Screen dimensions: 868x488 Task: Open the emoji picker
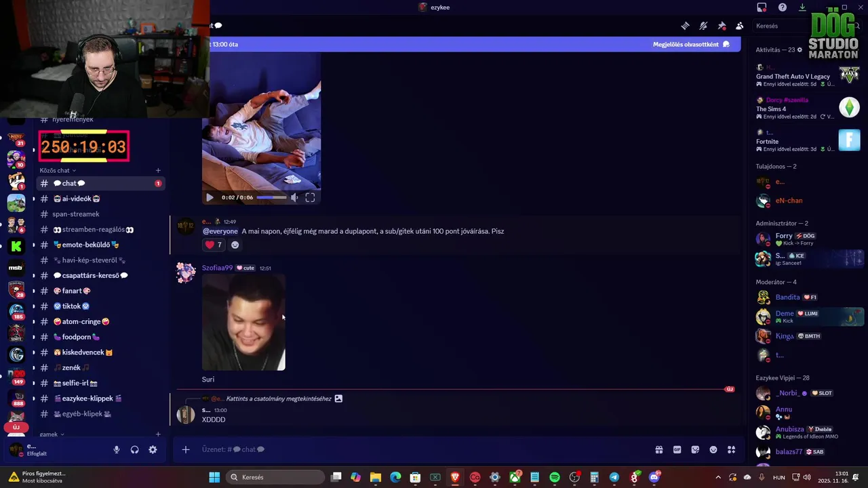point(713,449)
